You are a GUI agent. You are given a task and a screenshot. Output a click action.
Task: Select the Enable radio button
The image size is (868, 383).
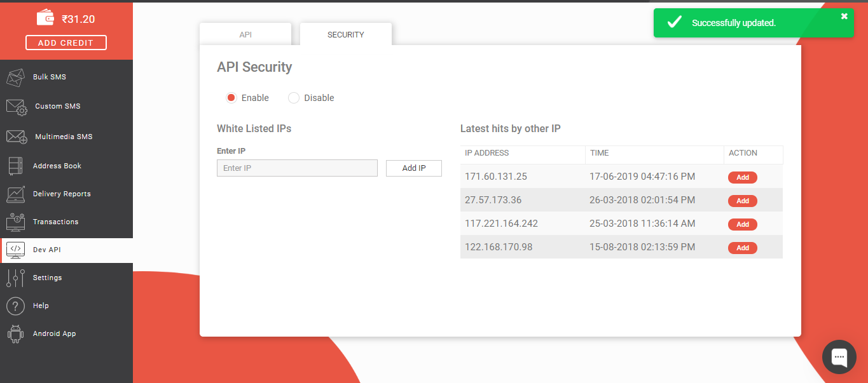point(231,98)
